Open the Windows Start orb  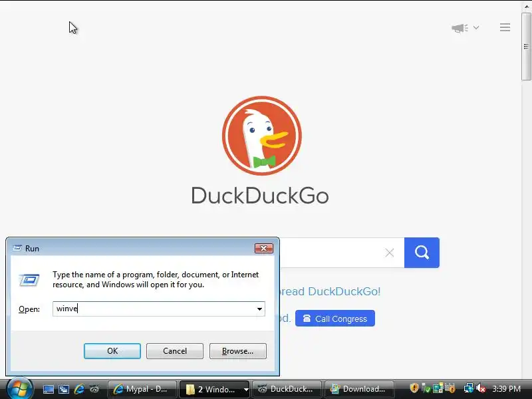coord(19,388)
